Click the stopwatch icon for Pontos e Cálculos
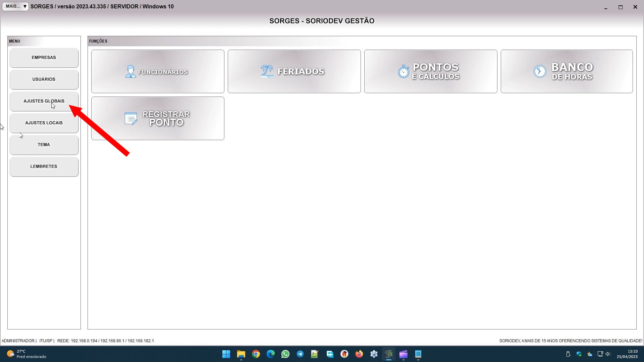The width and height of the screenshot is (644, 362). coord(404,71)
